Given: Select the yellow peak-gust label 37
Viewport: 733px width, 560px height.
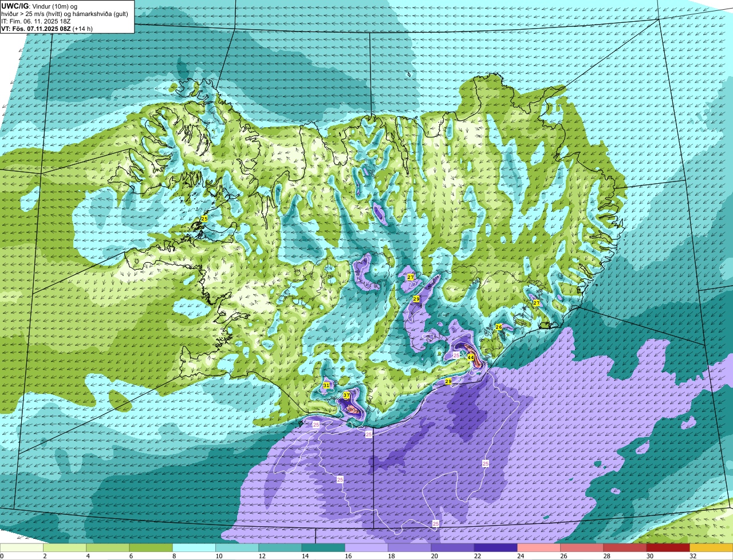Looking at the screenshot, I should coord(346,396).
